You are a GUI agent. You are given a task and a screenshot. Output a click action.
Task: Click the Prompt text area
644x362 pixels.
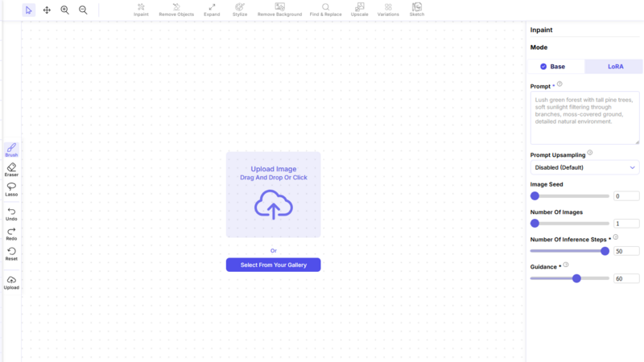584,117
